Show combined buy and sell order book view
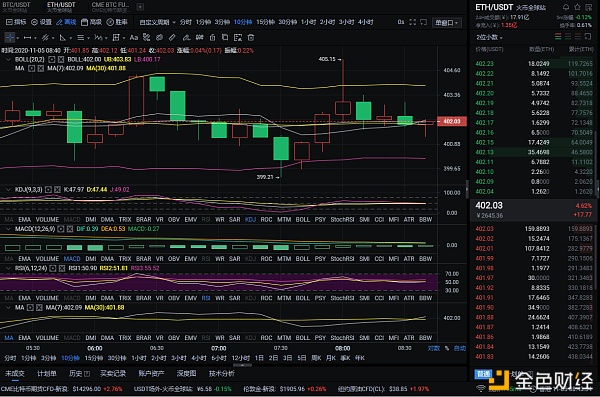 [x=558, y=37]
